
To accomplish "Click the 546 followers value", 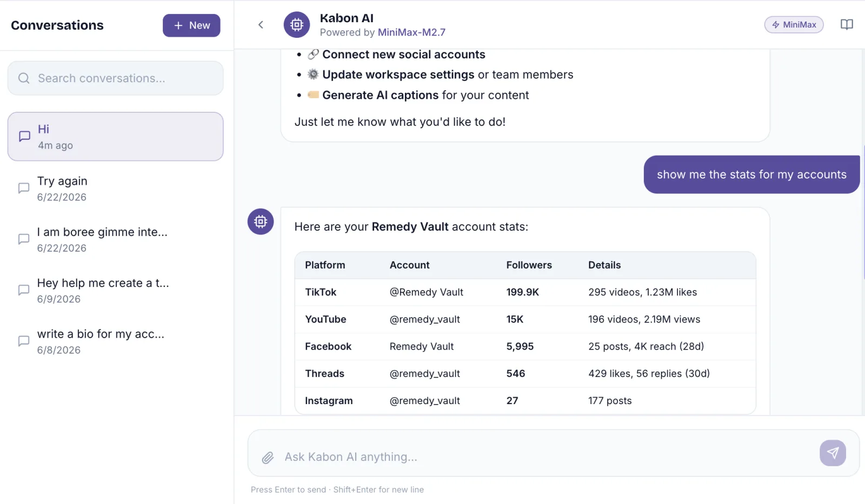I will tap(516, 373).
